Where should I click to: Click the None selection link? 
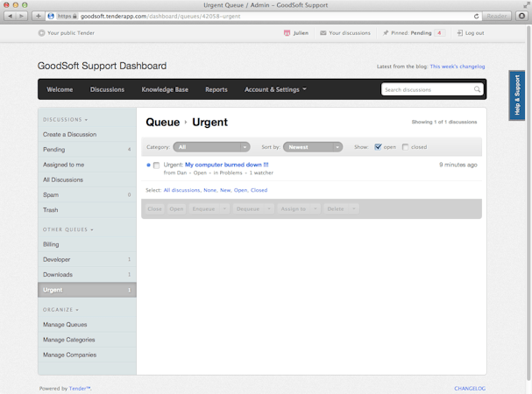coord(210,190)
